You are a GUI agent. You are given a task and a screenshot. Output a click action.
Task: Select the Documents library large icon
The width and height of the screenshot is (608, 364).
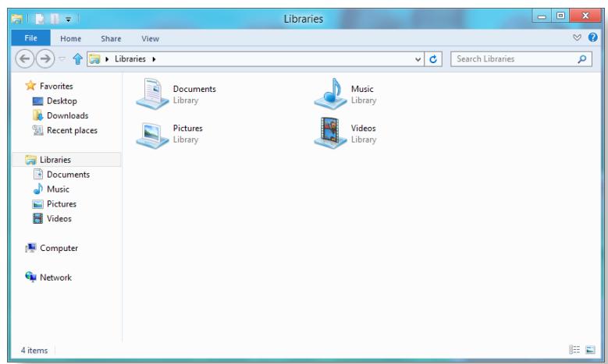pyautogui.click(x=152, y=94)
